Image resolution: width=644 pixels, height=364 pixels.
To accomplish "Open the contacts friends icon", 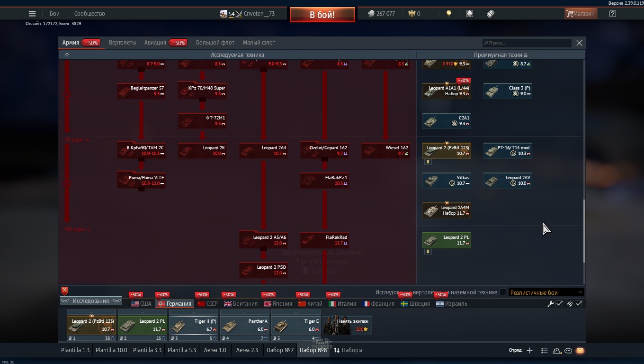I will tap(557, 351).
